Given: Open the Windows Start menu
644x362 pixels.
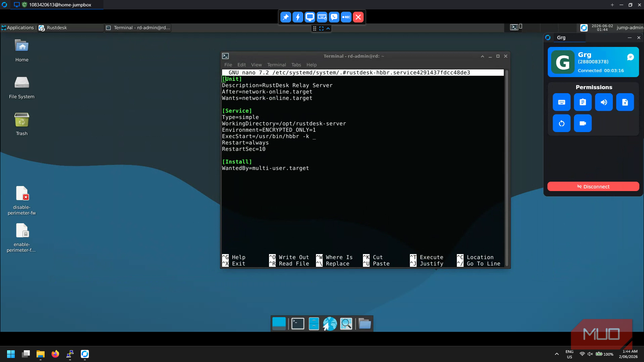Looking at the screenshot, I should (x=11, y=354).
